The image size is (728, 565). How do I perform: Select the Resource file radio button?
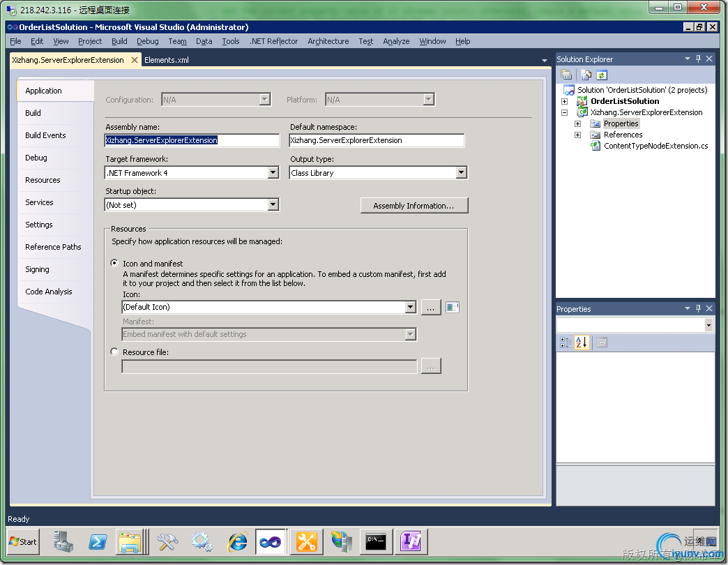pyautogui.click(x=114, y=352)
